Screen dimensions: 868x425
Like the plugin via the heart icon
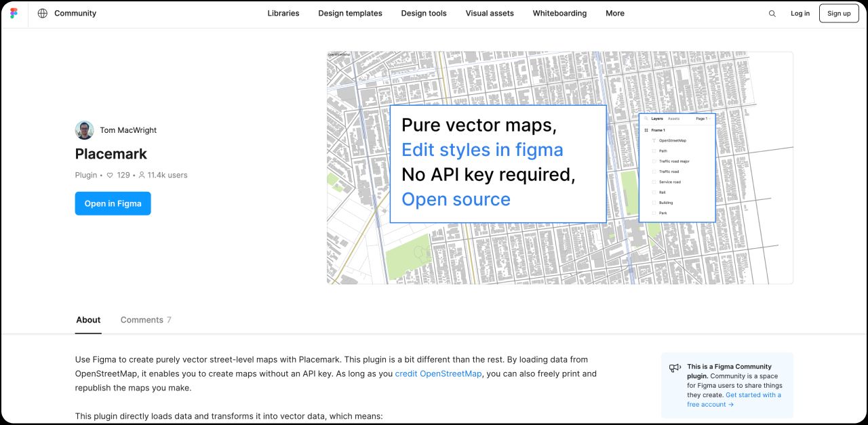click(x=109, y=175)
